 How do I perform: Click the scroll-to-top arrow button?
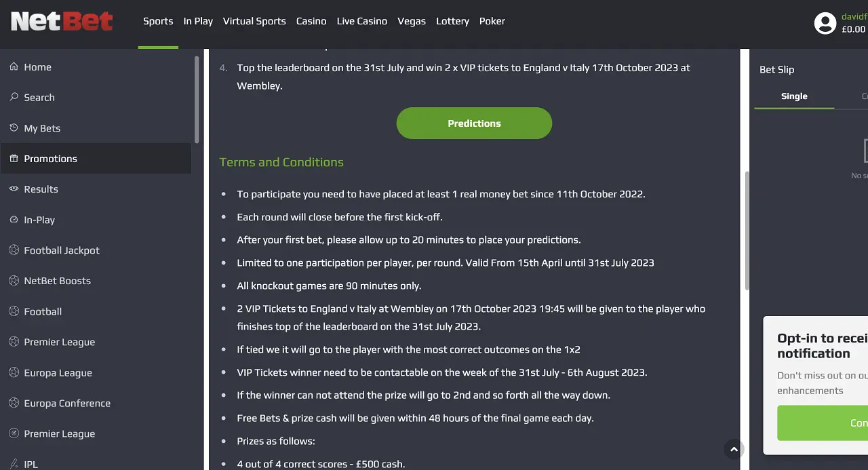734,449
